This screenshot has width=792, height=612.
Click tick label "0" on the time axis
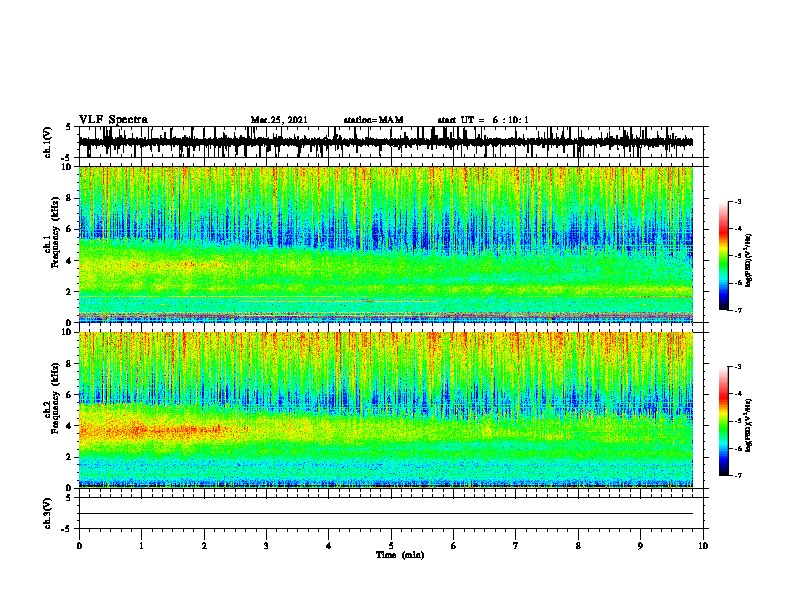(79, 546)
